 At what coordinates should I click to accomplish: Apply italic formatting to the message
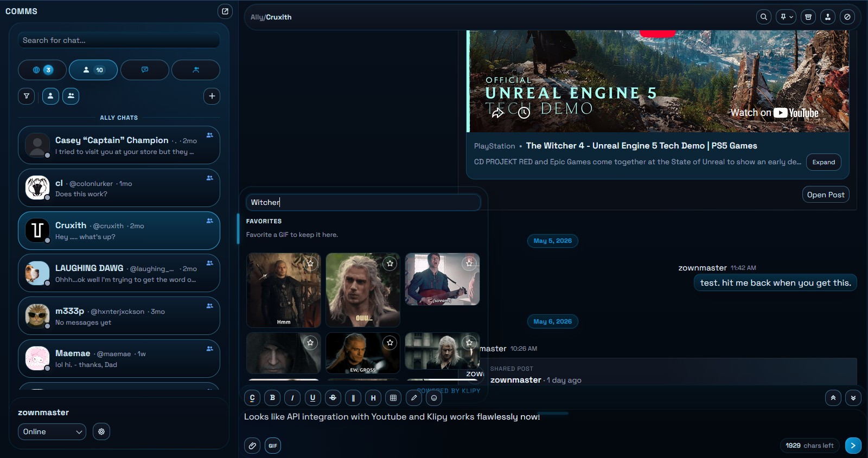click(x=292, y=398)
